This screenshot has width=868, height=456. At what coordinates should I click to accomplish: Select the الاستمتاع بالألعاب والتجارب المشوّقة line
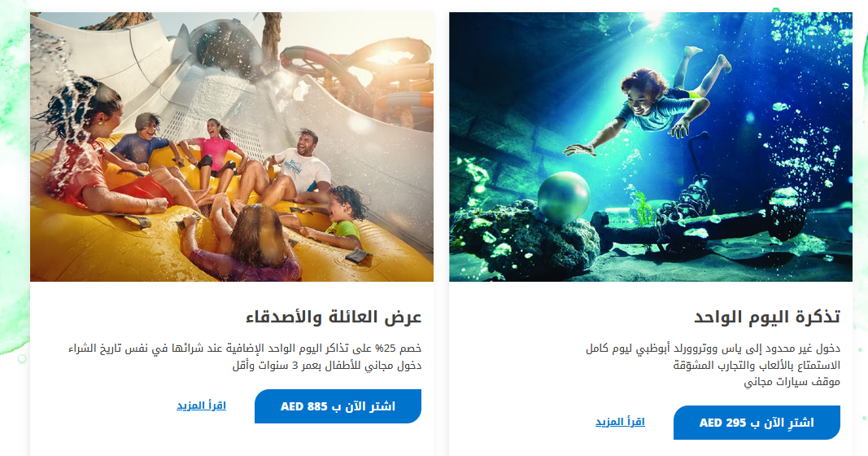(757, 365)
